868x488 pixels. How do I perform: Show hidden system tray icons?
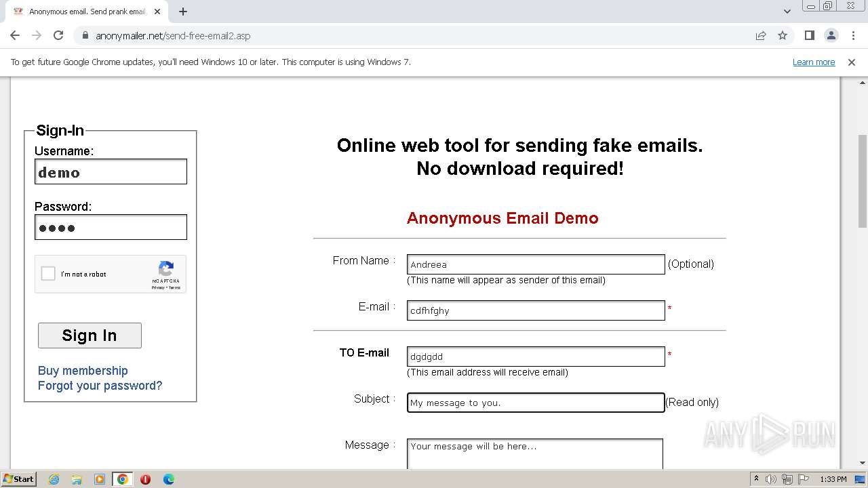pyautogui.click(x=756, y=479)
